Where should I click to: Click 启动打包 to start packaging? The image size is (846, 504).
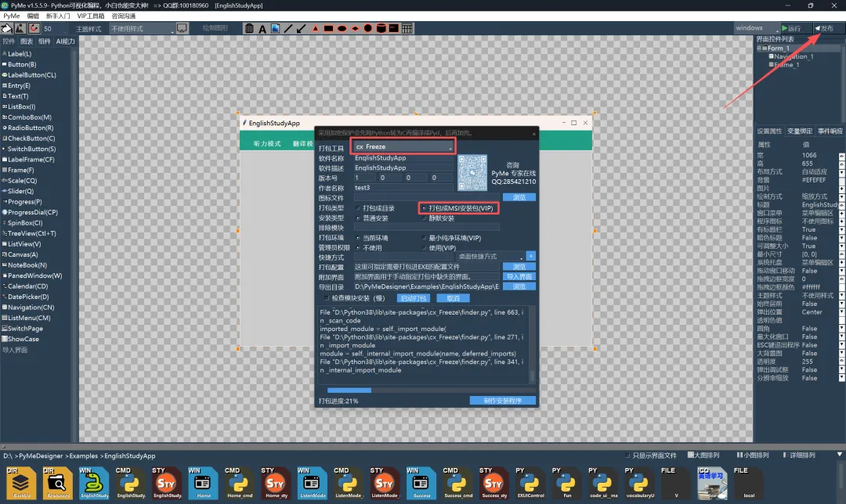pyautogui.click(x=414, y=298)
